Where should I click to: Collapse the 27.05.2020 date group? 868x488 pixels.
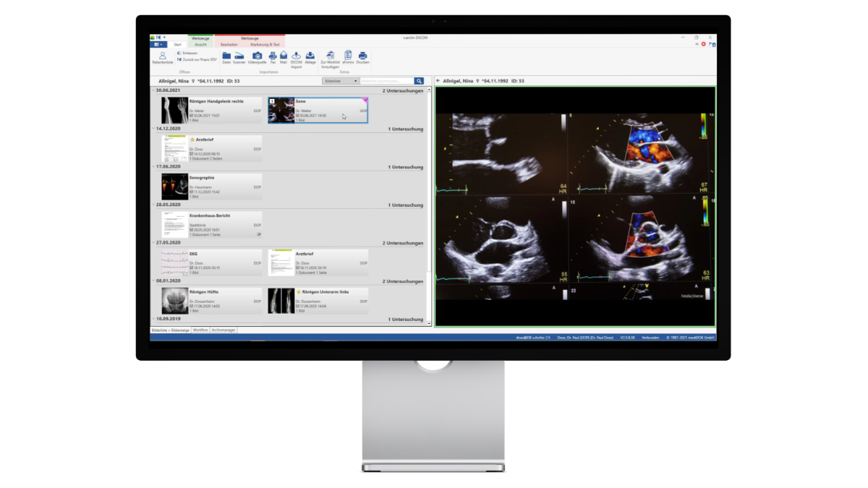(153, 243)
